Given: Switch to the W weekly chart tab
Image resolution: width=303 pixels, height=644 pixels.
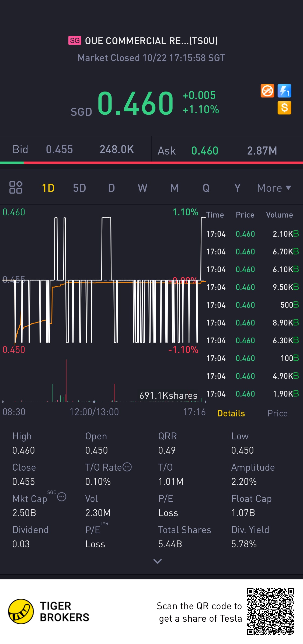Looking at the screenshot, I should [142, 188].
